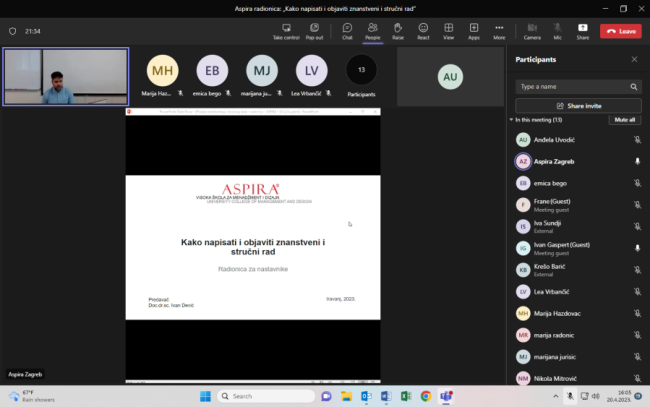The height and width of the screenshot is (407, 650).
Task: Close the Participants panel
Action: (634, 60)
